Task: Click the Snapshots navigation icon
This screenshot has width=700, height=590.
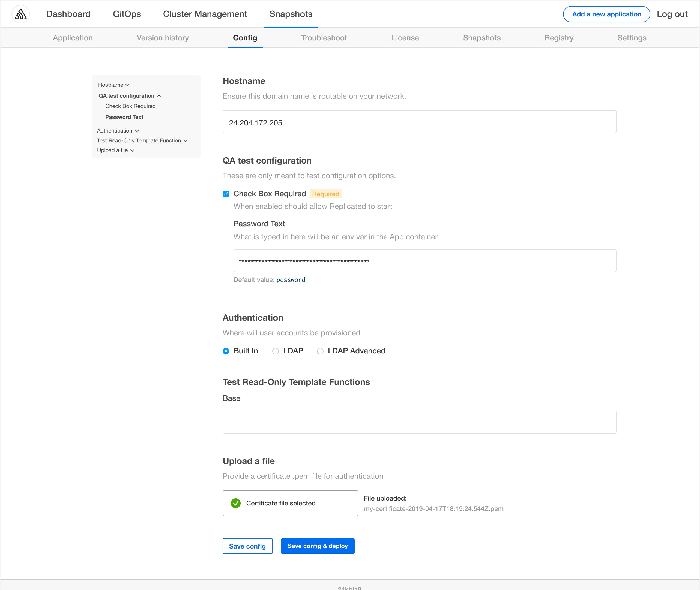Action: pos(291,13)
